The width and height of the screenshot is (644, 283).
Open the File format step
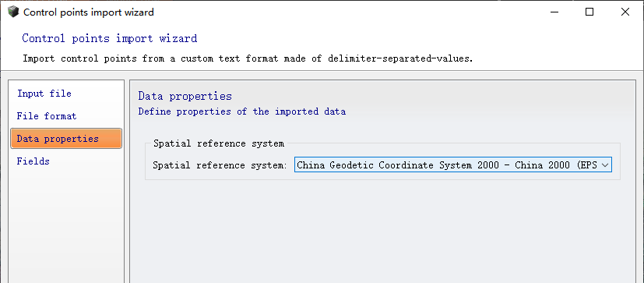click(47, 116)
